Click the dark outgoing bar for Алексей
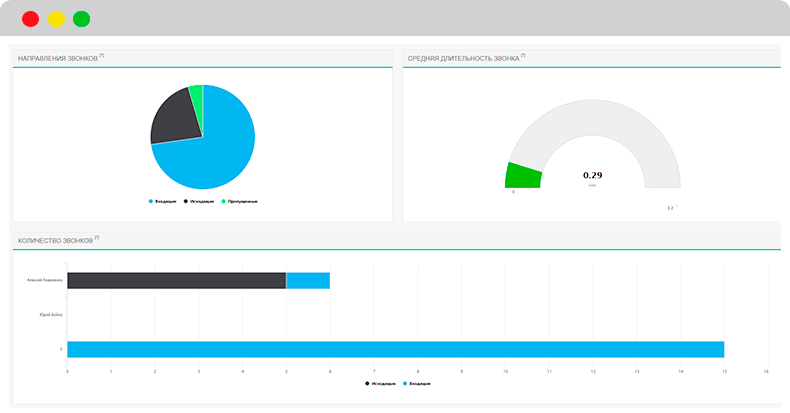Viewport: 790px width, 413px height. [x=176, y=280]
